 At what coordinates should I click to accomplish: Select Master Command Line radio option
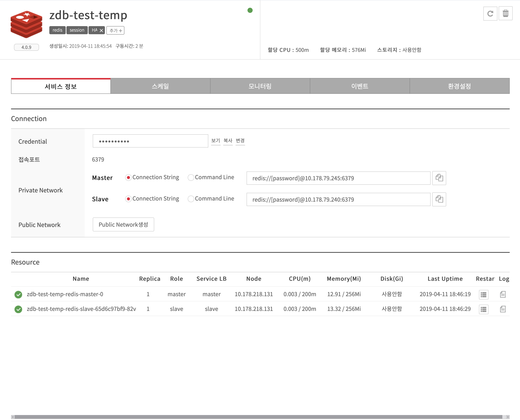(x=191, y=178)
